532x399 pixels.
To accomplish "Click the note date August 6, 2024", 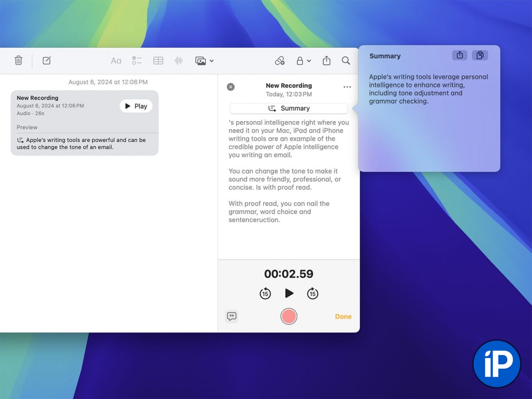I will (108, 82).
